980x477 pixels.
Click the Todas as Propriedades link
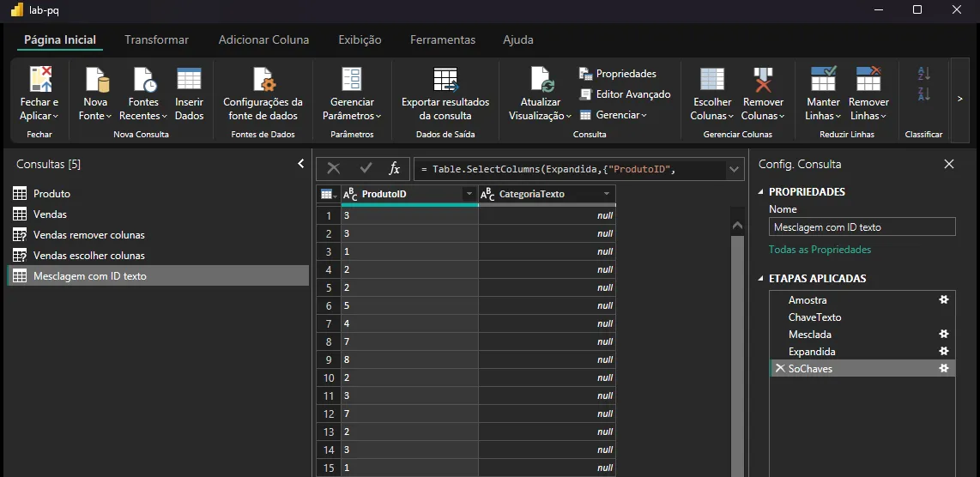[x=820, y=250]
